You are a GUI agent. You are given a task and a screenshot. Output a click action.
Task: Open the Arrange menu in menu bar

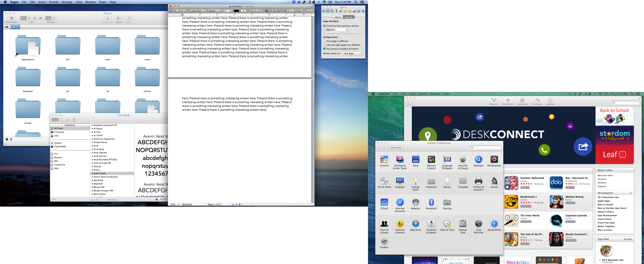tap(67, 2)
